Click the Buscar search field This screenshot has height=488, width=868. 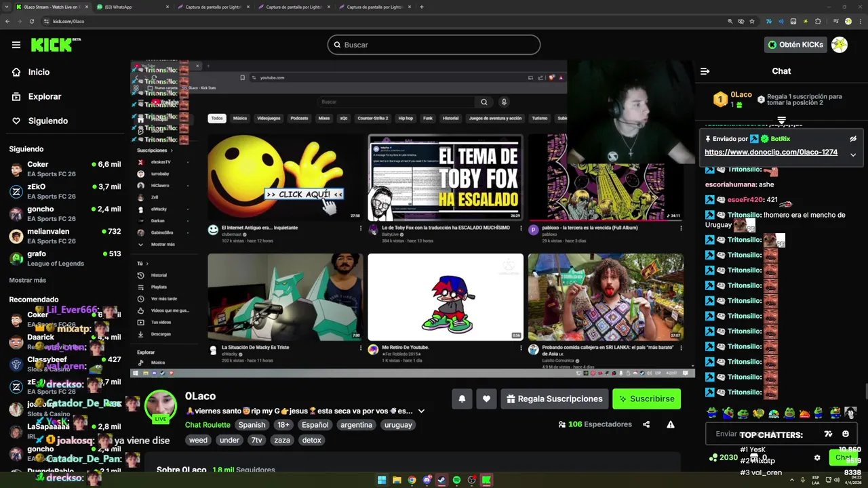pyautogui.click(x=434, y=45)
